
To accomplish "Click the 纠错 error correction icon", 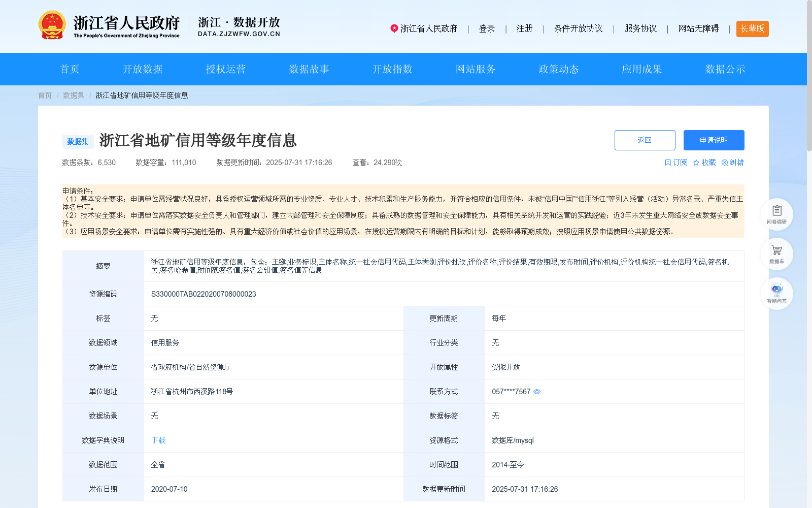I will [x=725, y=163].
